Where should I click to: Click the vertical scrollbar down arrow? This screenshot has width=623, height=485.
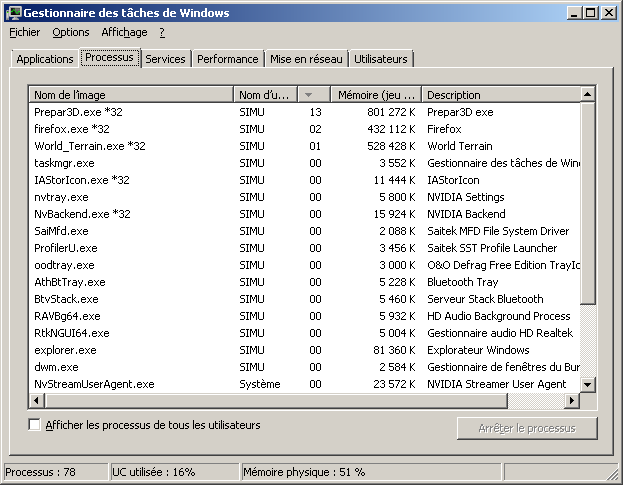pyautogui.click(x=587, y=385)
